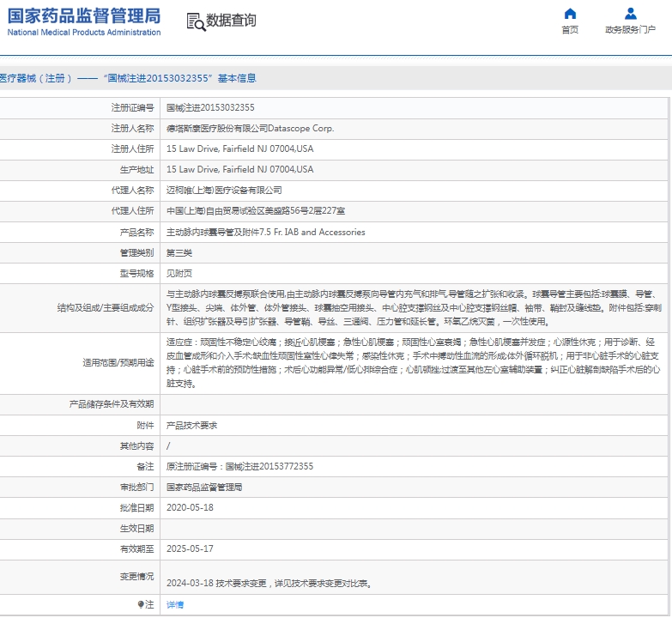Screen dimensions: 672x624
Task: Click the 生产地址 address value
Action: 240,169
